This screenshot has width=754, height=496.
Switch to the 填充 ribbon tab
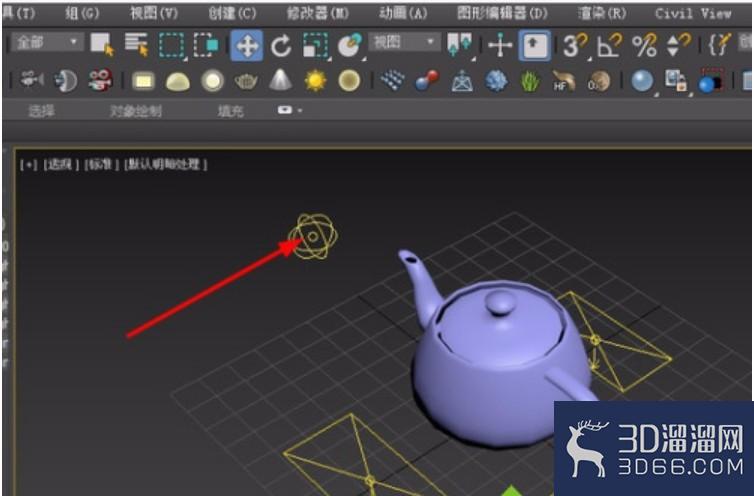coord(231,111)
